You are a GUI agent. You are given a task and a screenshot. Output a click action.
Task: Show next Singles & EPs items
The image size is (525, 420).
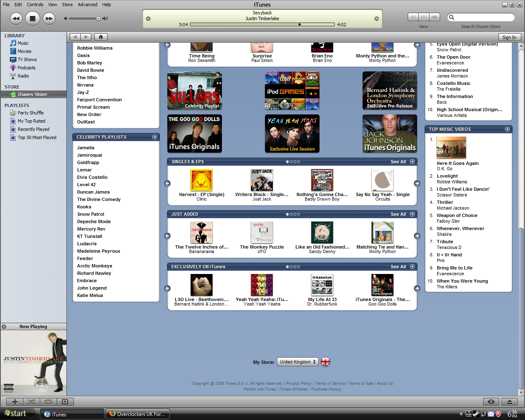coord(417,183)
